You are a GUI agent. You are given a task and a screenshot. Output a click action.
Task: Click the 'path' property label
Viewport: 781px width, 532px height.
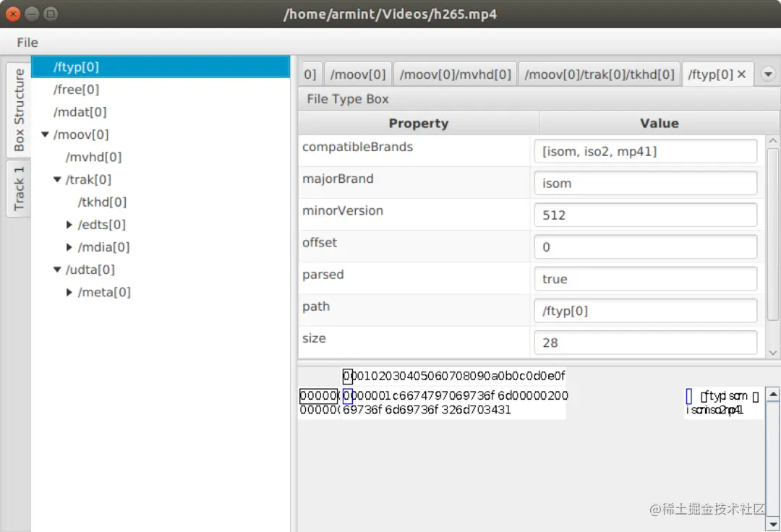[316, 306]
